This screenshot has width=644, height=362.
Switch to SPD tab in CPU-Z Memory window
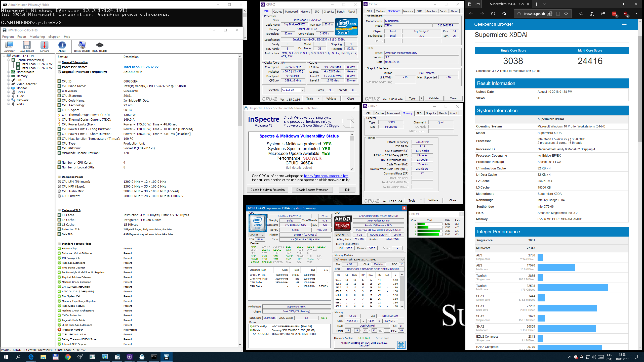419,113
